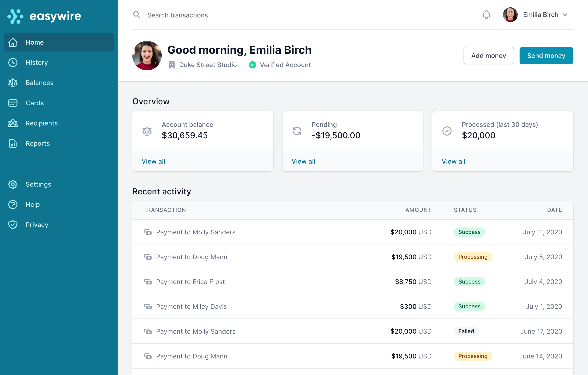This screenshot has height=375, width=588.
Task: Open the profile menu via top-right avatar
Action: (x=510, y=15)
